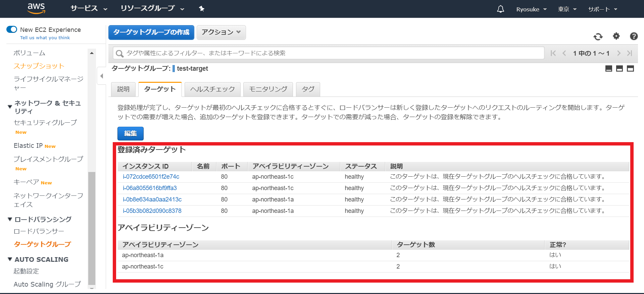The image size is (644, 294).
Task: Collapse the ネットワーク & セキュリティ section
Action: click(x=10, y=107)
